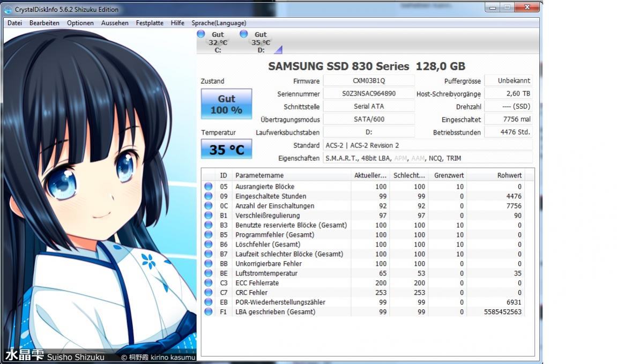Click the blue status orb for drive C:
This screenshot has width=617, height=364.
coord(201,34)
